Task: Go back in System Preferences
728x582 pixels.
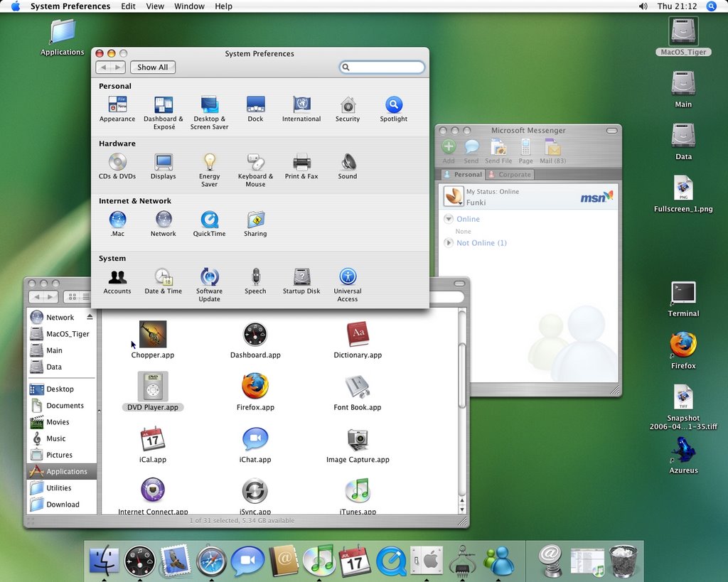Action: pos(103,68)
